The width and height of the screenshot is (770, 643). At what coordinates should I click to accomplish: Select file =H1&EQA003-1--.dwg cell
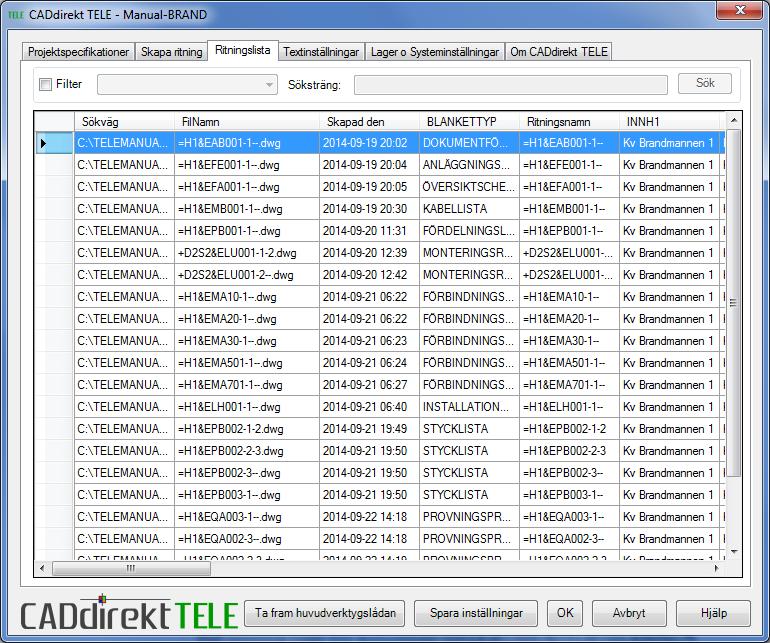tap(247, 517)
